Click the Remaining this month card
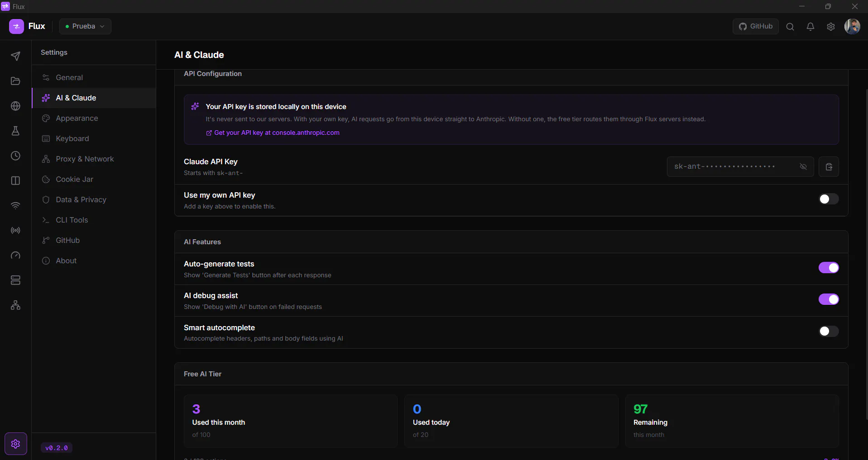 pos(732,421)
